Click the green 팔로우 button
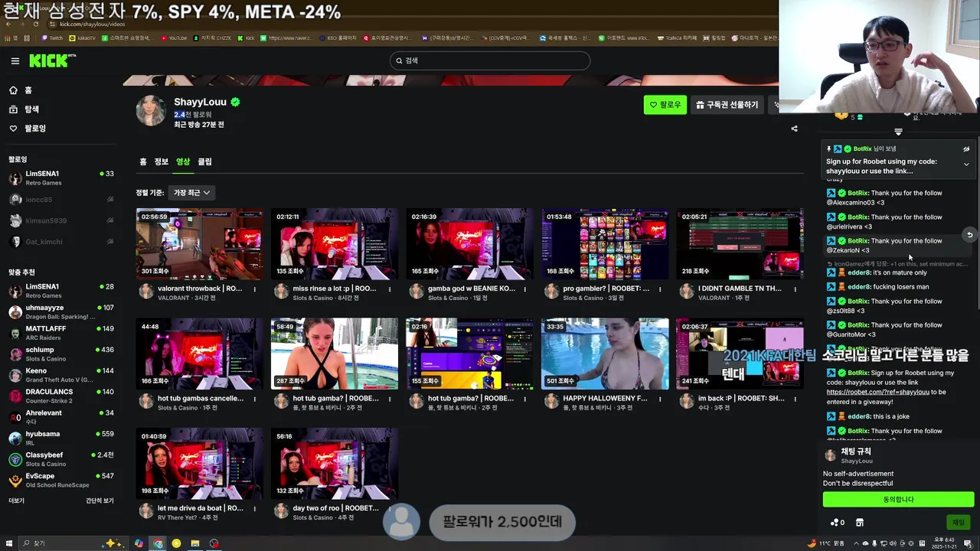Image resolution: width=980 pixels, height=551 pixels. (x=665, y=105)
